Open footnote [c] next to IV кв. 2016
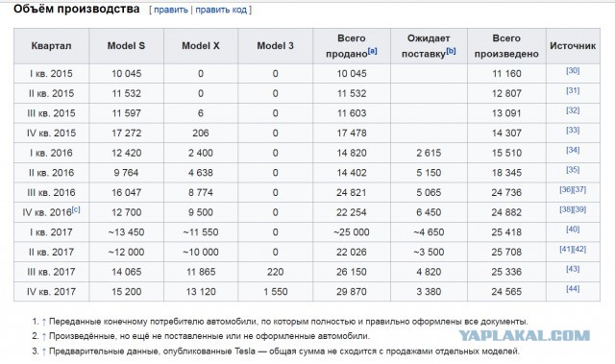 click(76, 209)
